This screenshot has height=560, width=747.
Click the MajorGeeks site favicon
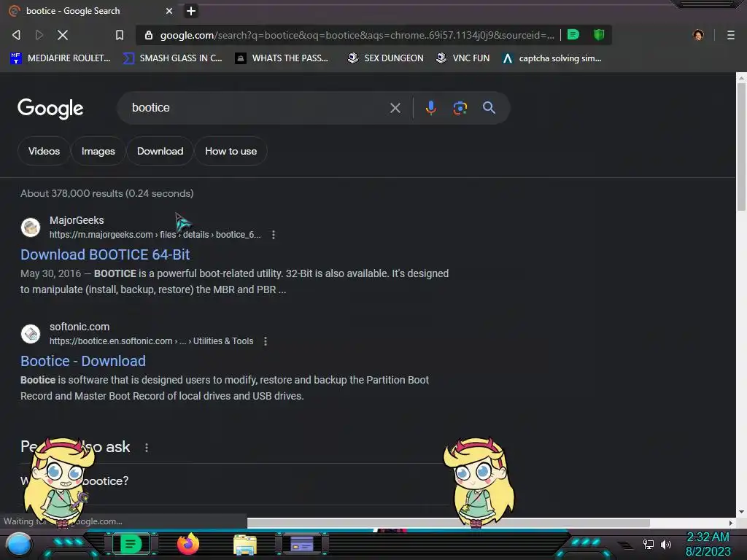pyautogui.click(x=31, y=227)
